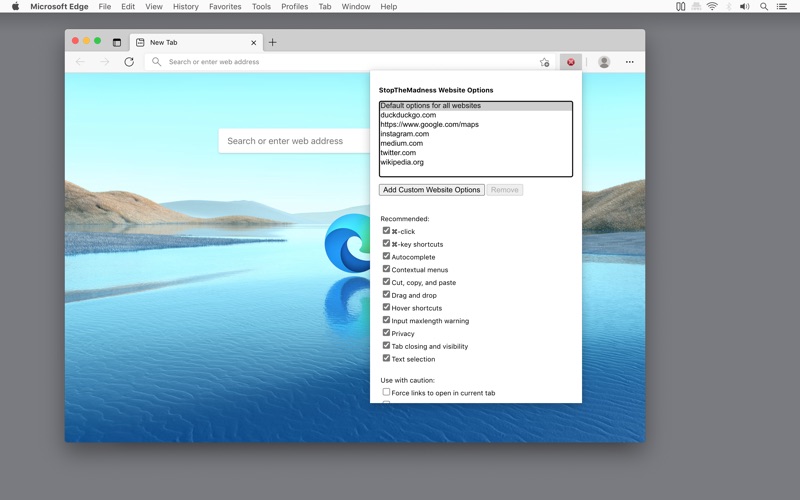Uncheck Contextual menus option
This screenshot has height=500, width=800.
click(x=386, y=269)
